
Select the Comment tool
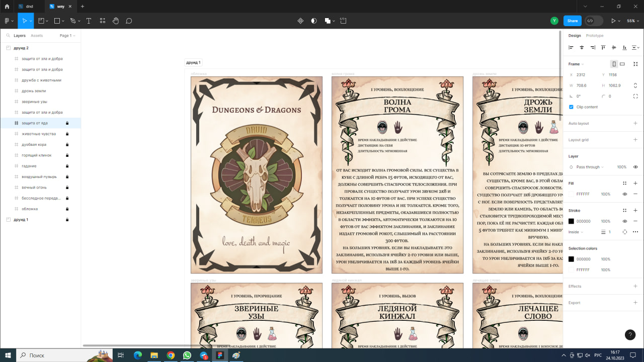[x=129, y=21]
